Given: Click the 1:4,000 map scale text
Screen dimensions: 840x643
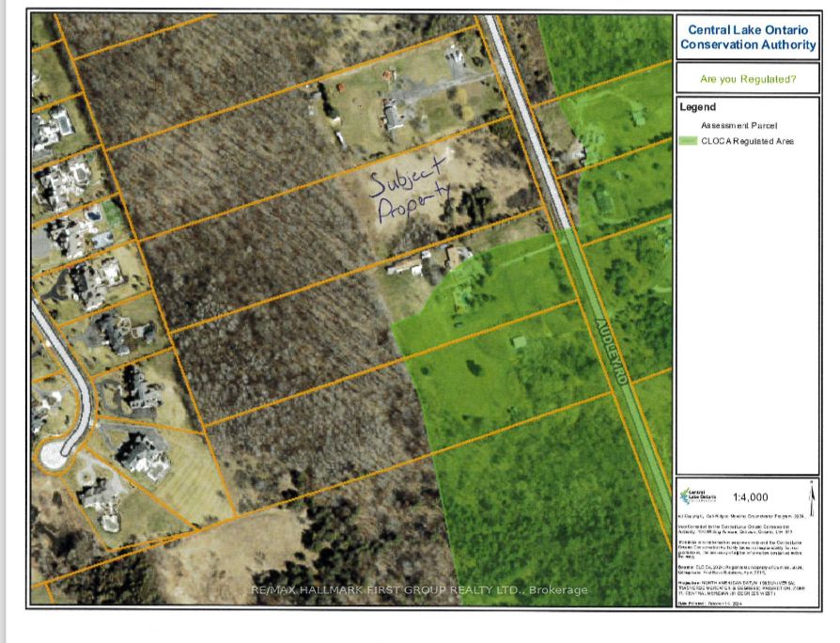Looking at the screenshot, I should click(x=752, y=496).
